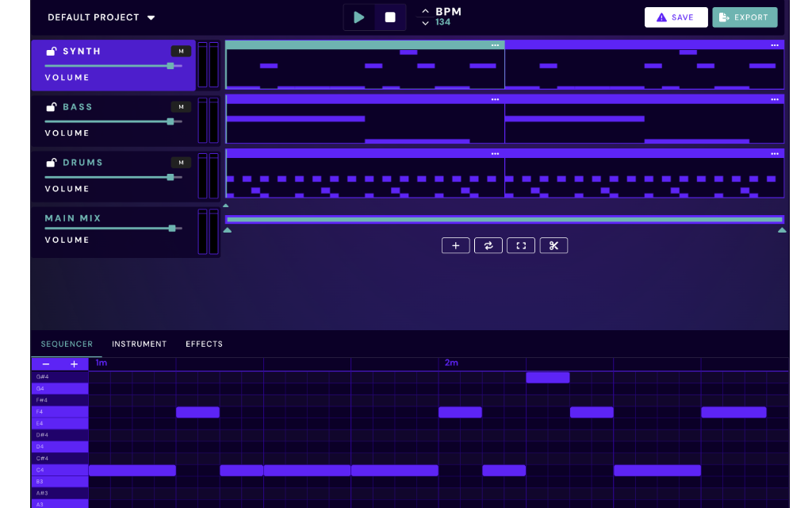
Task: Toggle the lock icon on Drums track
Action: (52, 163)
